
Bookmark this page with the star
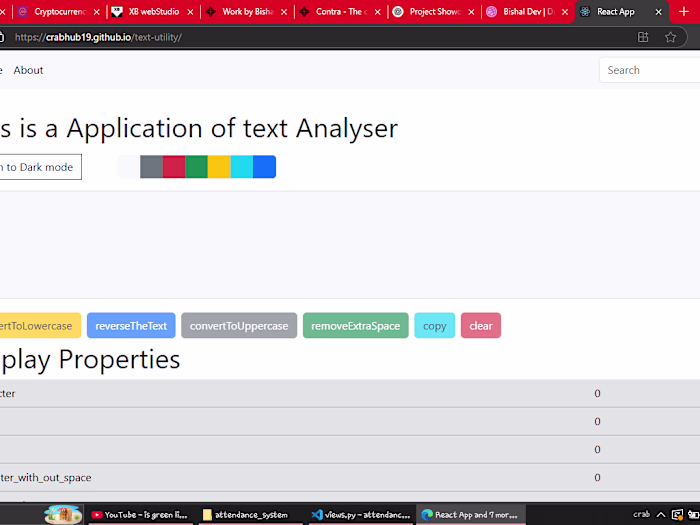670,37
